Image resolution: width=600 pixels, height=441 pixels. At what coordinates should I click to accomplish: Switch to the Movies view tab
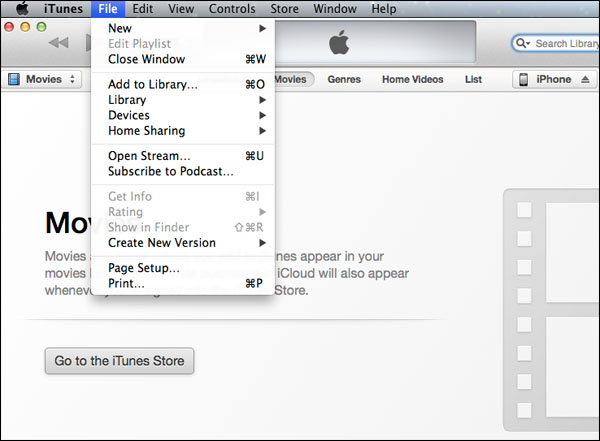coord(293,79)
